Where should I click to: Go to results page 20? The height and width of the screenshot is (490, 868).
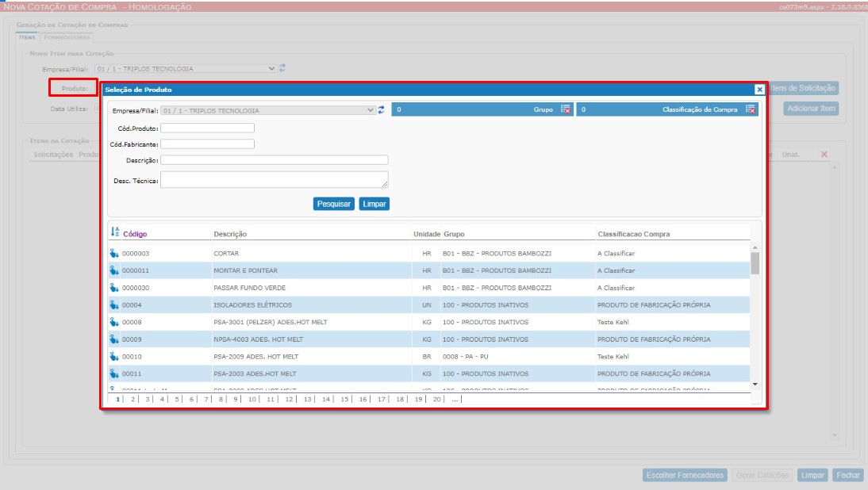pos(436,399)
